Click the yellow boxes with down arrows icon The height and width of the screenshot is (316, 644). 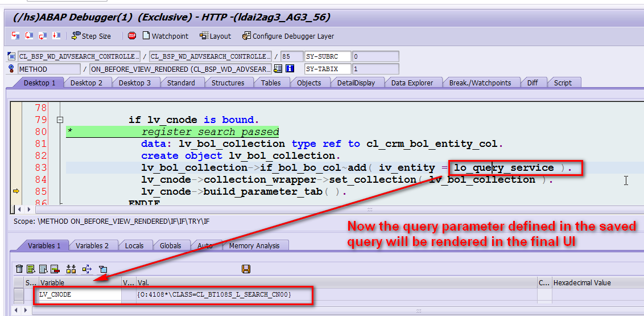point(71,269)
